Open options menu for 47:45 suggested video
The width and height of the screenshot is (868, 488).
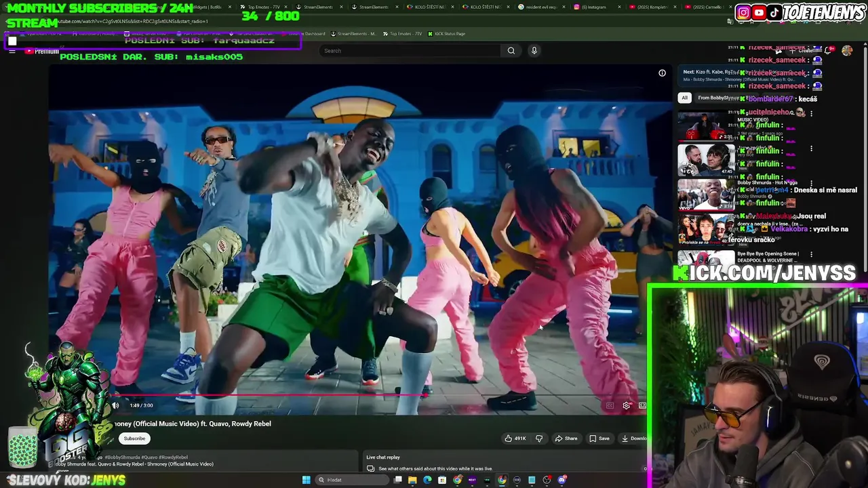pyautogui.click(x=811, y=148)
